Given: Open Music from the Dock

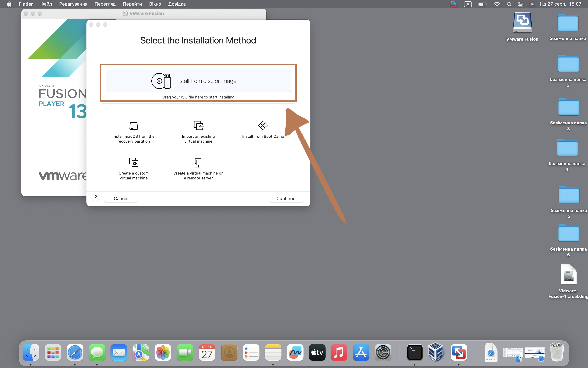Looking at the screenshot, I should click(339, 352).
